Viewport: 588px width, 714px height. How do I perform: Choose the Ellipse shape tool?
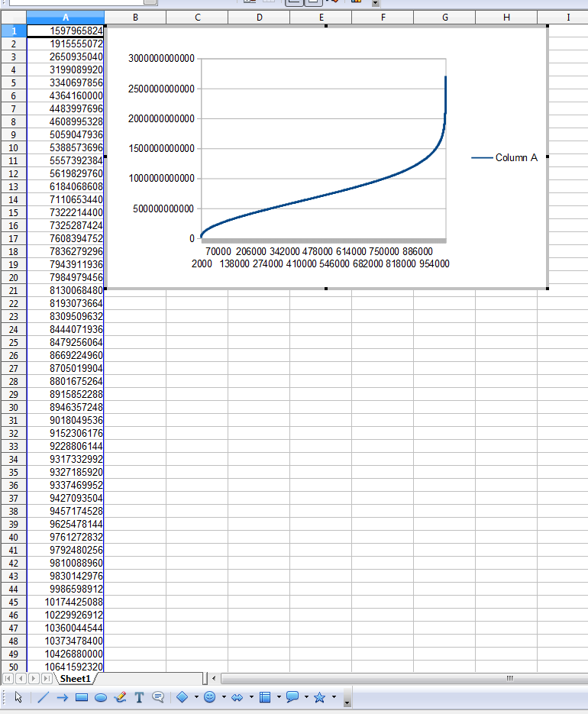(100, 696)
